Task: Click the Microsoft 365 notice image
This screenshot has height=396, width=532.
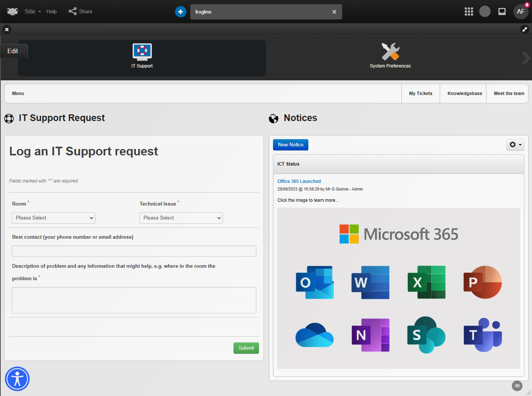Action: pos(398,288)
